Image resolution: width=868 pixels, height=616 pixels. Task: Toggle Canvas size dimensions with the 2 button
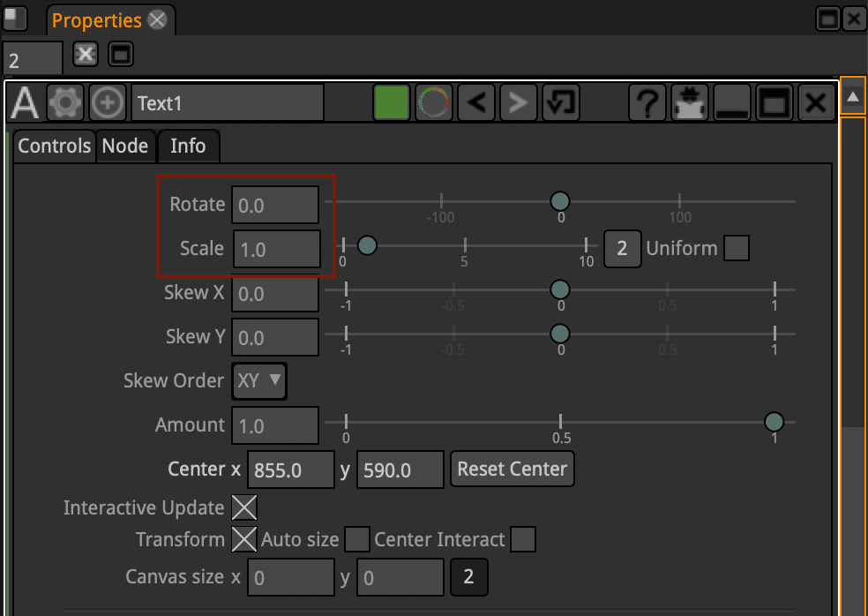469,577
